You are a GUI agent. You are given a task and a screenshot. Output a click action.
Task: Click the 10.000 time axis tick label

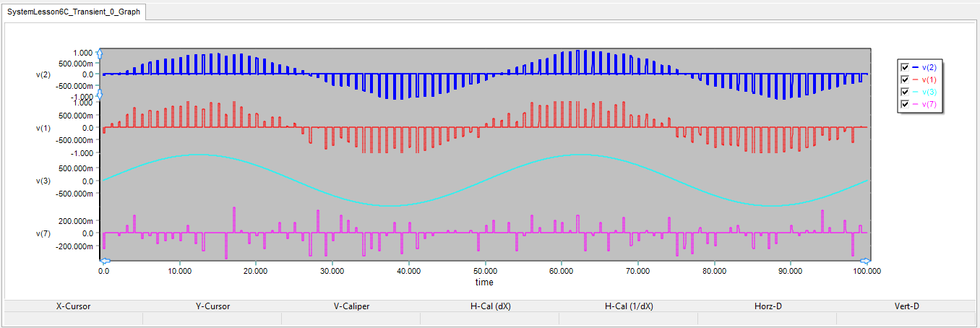(179, 272)
